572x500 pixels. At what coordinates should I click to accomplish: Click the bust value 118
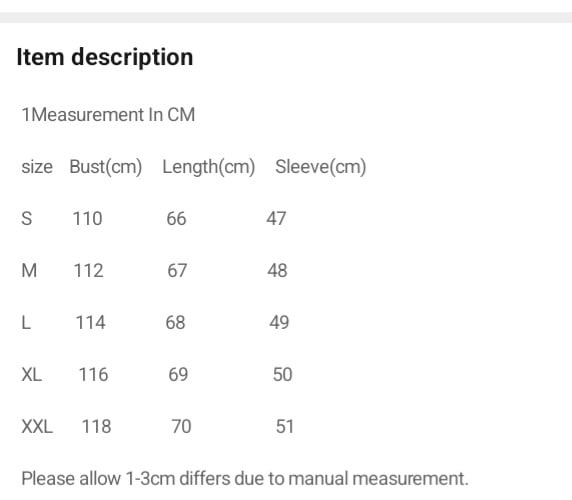[x=96, y=426]
